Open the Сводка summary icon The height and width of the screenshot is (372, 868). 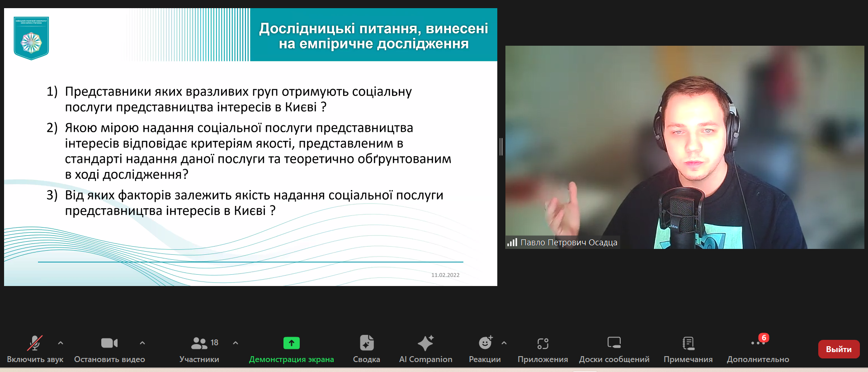pyautogui.click(x=366, y=344)
